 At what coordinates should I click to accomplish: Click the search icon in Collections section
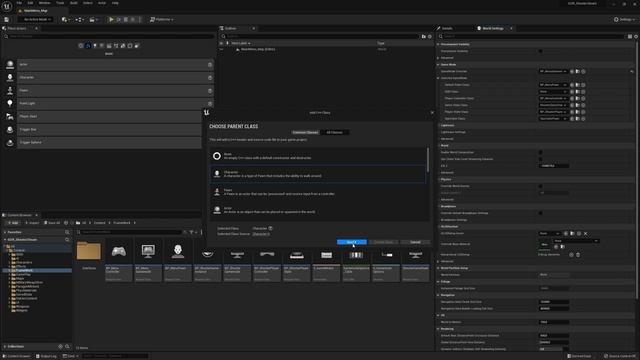(x=67, y=347)
